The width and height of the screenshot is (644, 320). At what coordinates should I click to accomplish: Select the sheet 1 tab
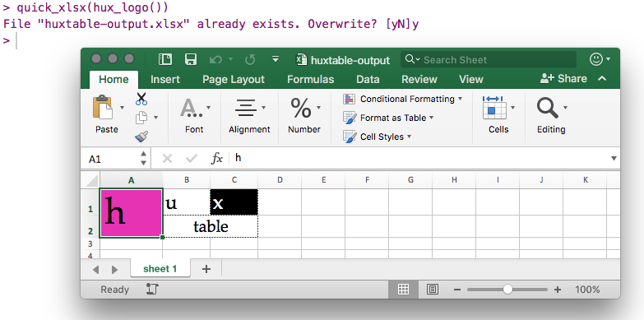pos(160,269)
